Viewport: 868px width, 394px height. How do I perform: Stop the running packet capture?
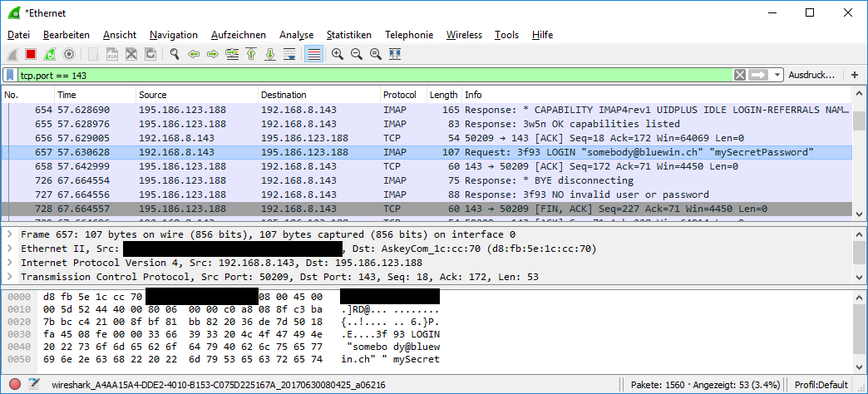pyautogui.click(x=31, y=54)
